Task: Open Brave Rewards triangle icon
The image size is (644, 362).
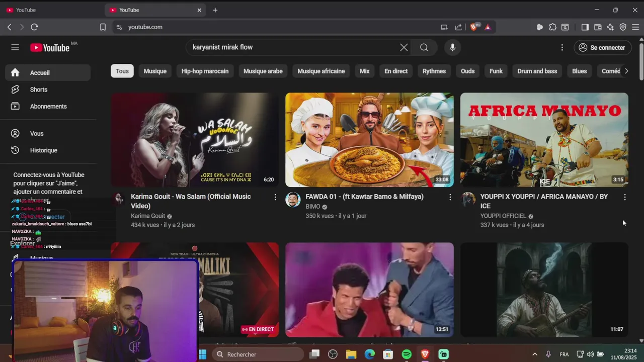Action: tap(488, 27)
